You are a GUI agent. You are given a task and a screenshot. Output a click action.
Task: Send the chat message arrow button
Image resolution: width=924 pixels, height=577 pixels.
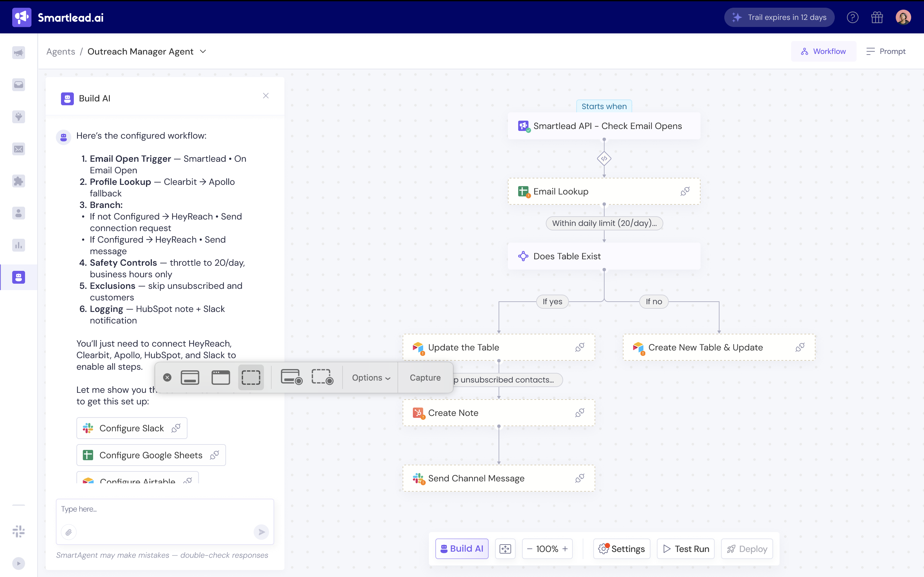[261, 532]
